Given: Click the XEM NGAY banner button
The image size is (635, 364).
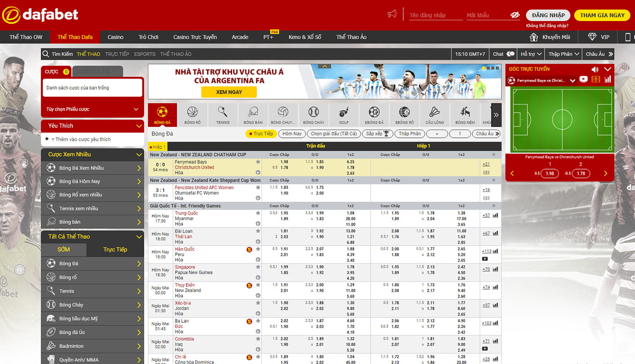Looking at the screenshot, I should point(229,92).
